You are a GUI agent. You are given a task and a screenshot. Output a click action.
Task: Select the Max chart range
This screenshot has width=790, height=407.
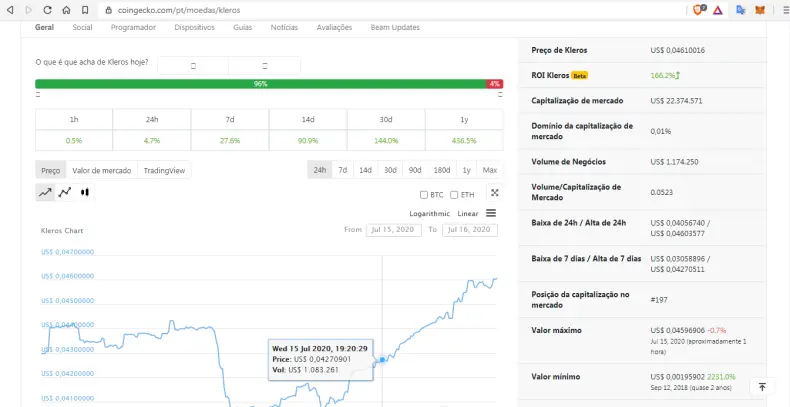pos(490,170)
